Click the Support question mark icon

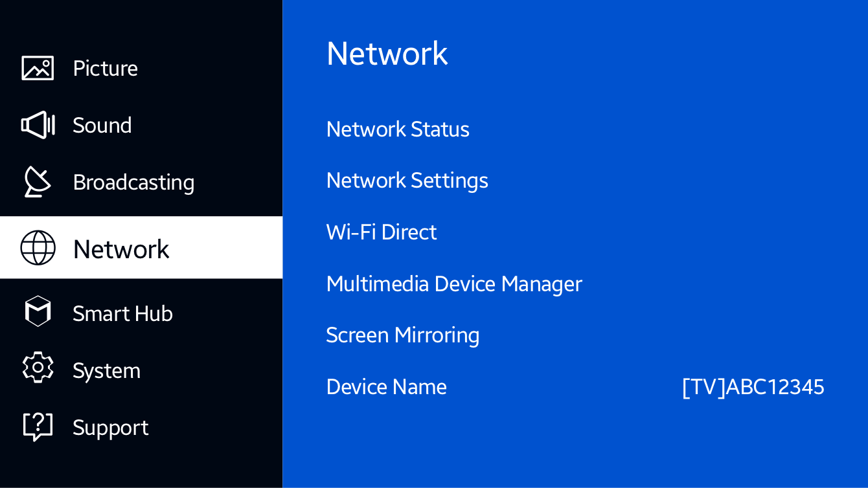point(38,427)
